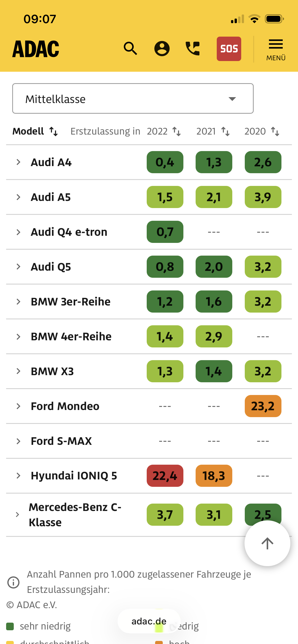This screenshot has height=644, width=298.
Task: Sort table by Modell column
Action: (35, 131)
